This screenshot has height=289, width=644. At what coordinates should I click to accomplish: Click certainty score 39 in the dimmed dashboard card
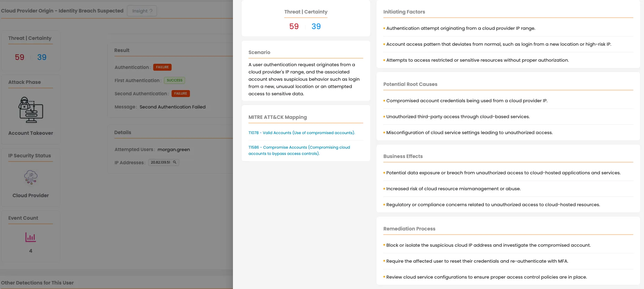click(x=42, y=57)
